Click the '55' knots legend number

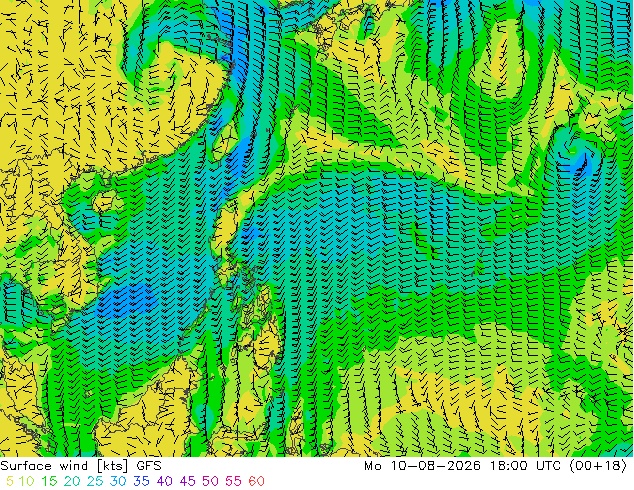point(233,481)
